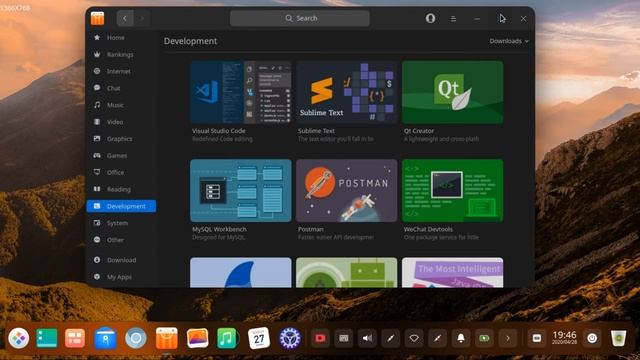Click the battery tray icon
This screenshot has width=640, height=360.
484,338
